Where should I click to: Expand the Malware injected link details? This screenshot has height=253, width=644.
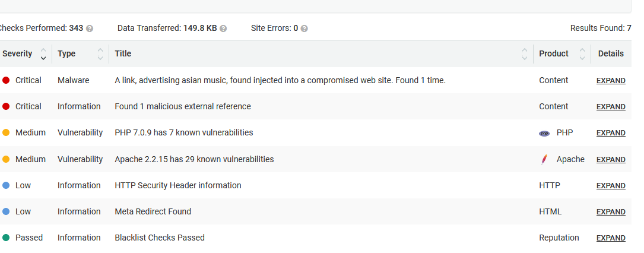pos(611,81)
